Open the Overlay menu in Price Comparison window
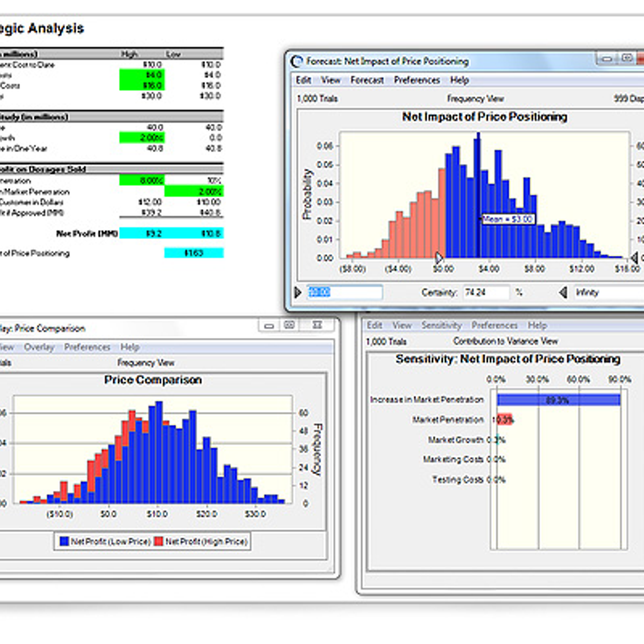 (x=39, y=347)
